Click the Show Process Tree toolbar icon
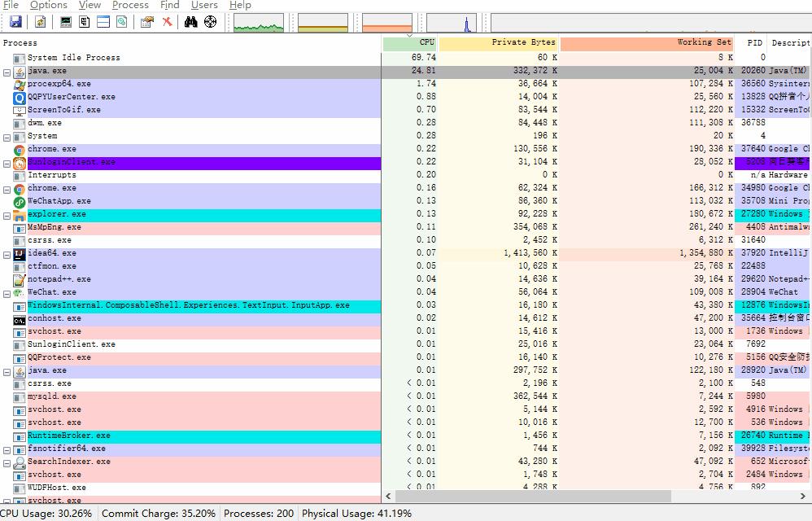The height and width of the screenshot is (521, 812). (85, 22)
